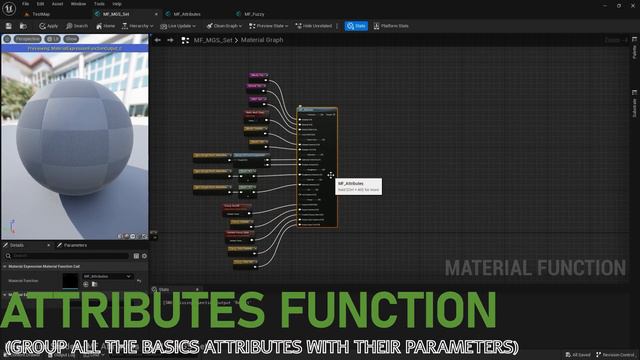Switch to the Details panel tab

pos(17,245)
